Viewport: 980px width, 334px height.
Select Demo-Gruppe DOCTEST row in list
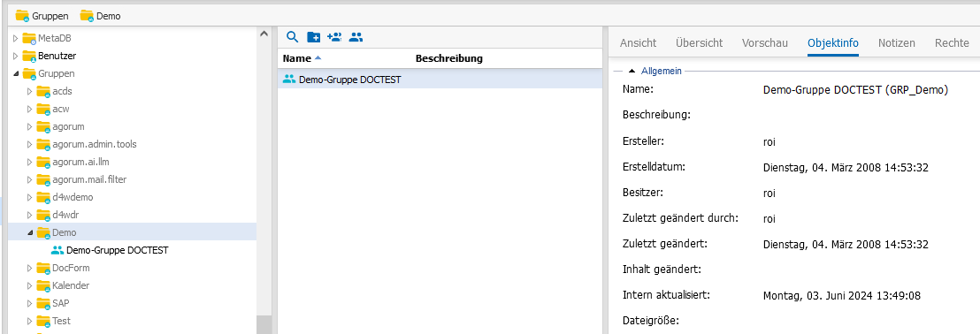click(439, 80)
